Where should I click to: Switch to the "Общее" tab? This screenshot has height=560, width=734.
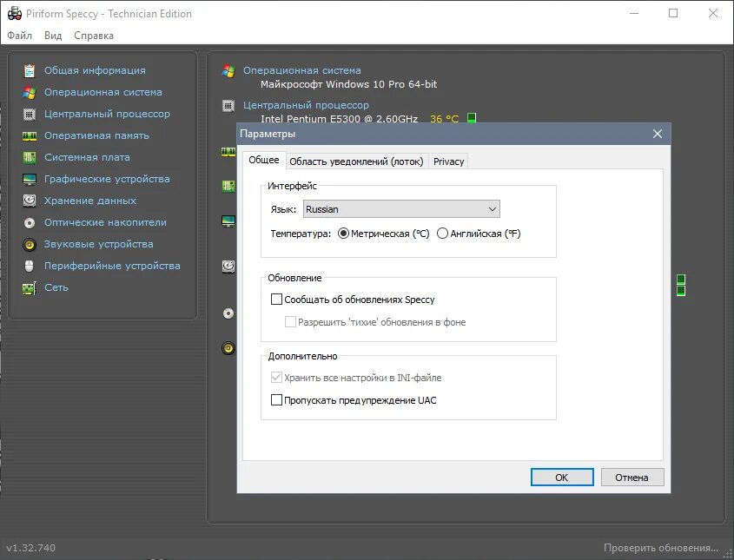pos(264,160)
